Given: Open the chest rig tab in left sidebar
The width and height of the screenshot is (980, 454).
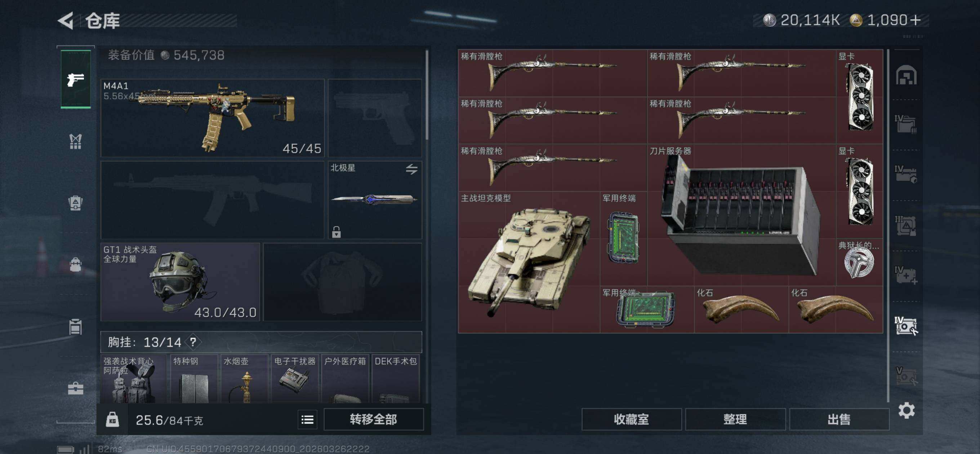Looking at the screenshot, I should (x=75, y=141).
